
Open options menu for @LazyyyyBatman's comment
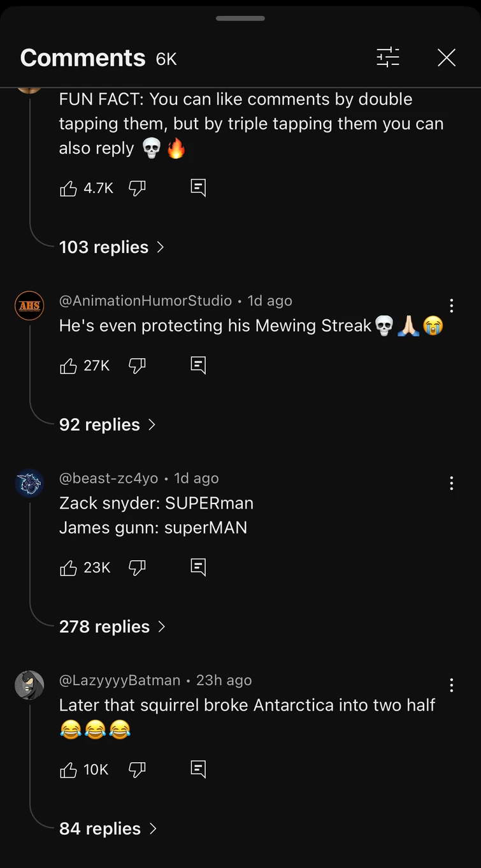[452, 685]
